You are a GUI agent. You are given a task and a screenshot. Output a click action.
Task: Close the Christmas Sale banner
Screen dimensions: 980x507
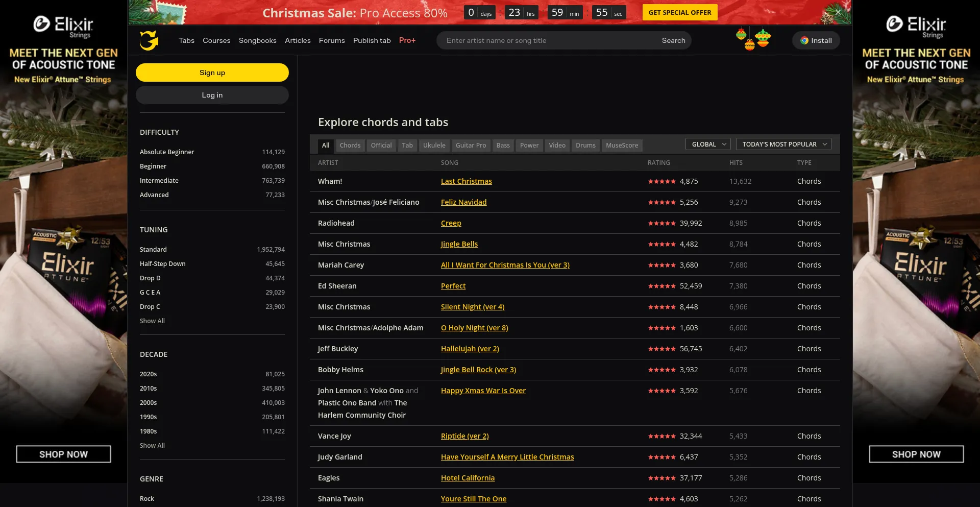click(838, 12)
